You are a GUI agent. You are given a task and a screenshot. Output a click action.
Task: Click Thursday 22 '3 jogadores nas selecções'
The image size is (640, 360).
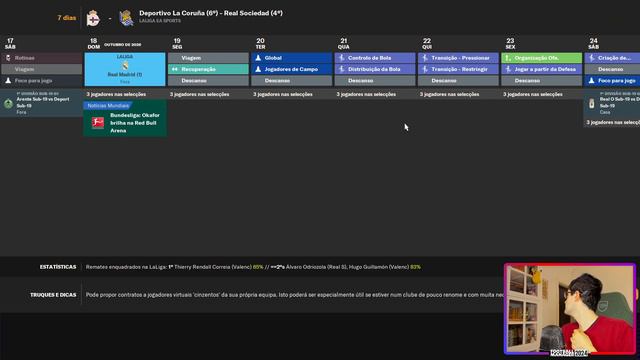pyautogui.click(x=449, y=94)
